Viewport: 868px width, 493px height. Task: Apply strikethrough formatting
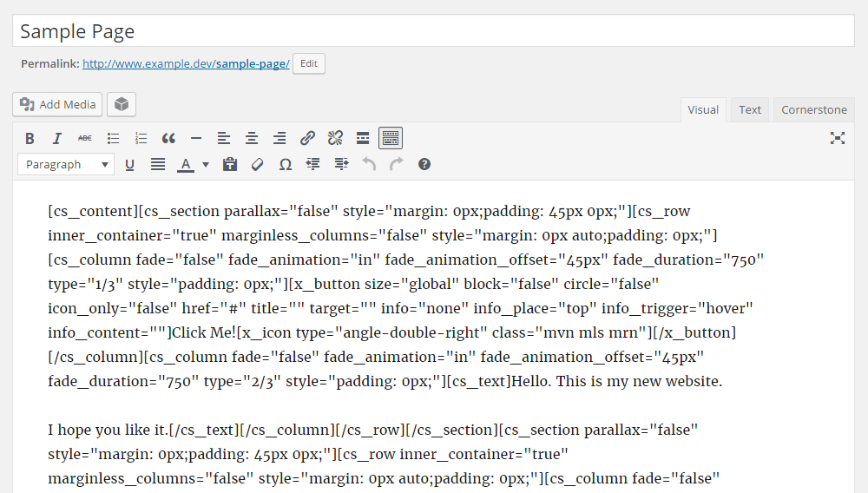85,138
